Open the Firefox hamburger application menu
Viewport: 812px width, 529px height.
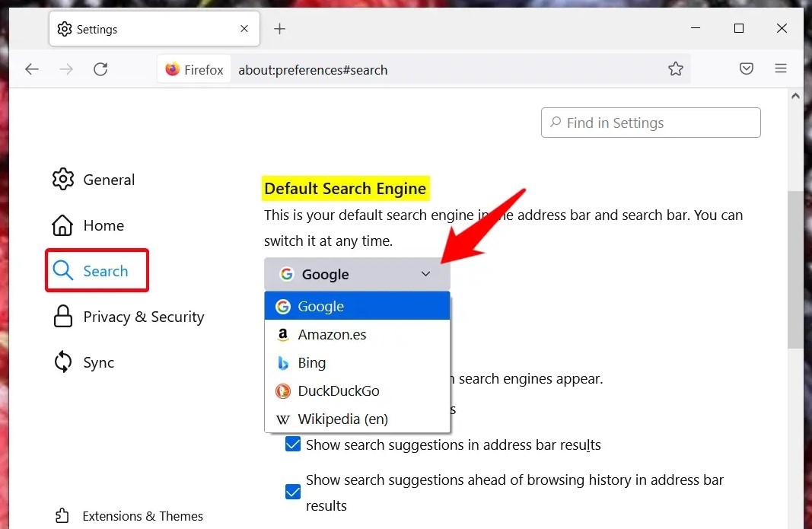[x=781, y=69]
